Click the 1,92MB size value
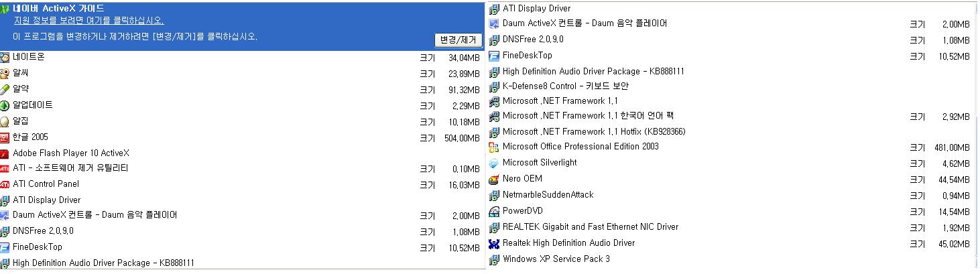The width and height of the screenshot is (980, 274). click(957, 228)
